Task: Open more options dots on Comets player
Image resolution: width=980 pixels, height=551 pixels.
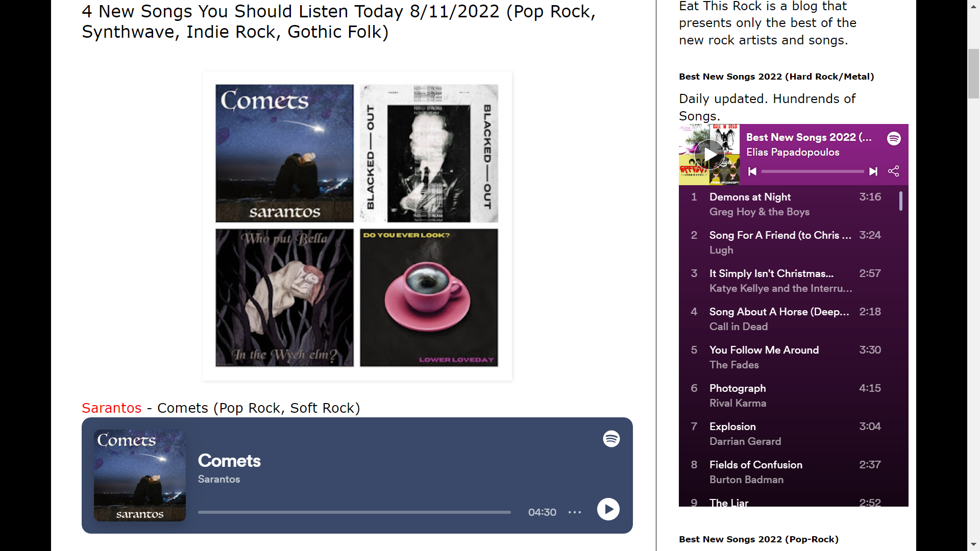Action: 575,512
